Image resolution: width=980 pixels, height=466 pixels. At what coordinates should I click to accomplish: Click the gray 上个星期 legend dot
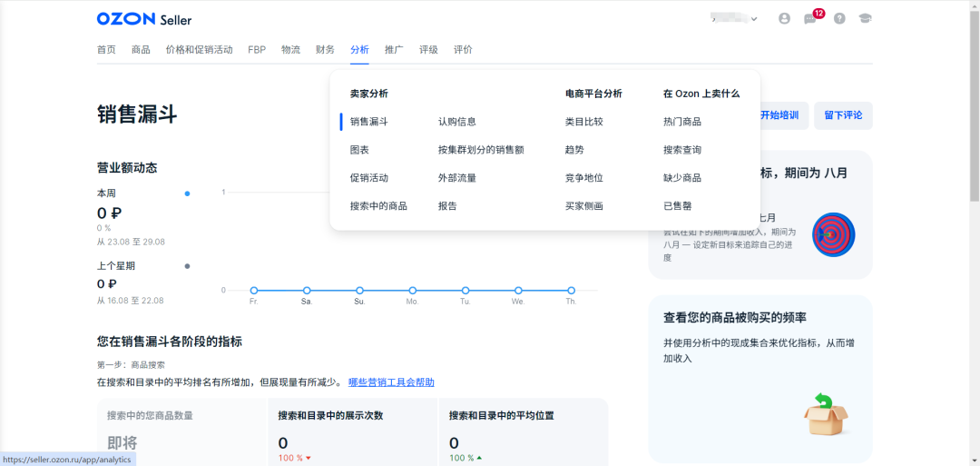point(187,266)
